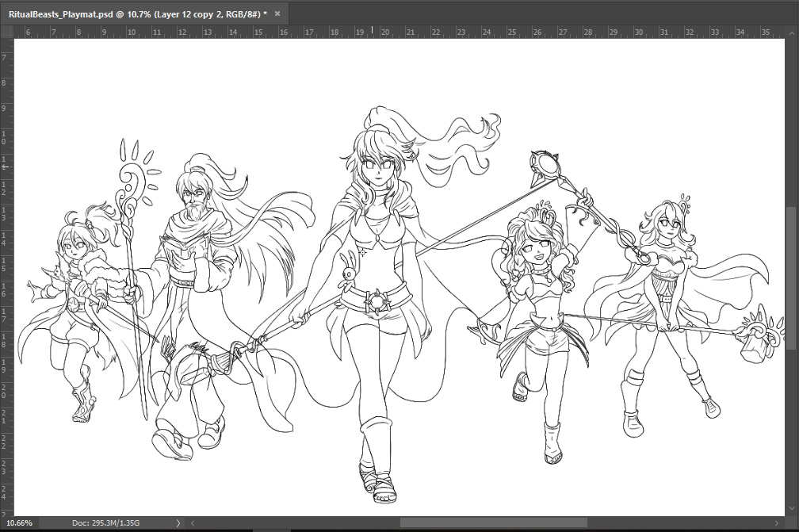
Task: Click the round gem on center character's belt
Action: point(377,303)
